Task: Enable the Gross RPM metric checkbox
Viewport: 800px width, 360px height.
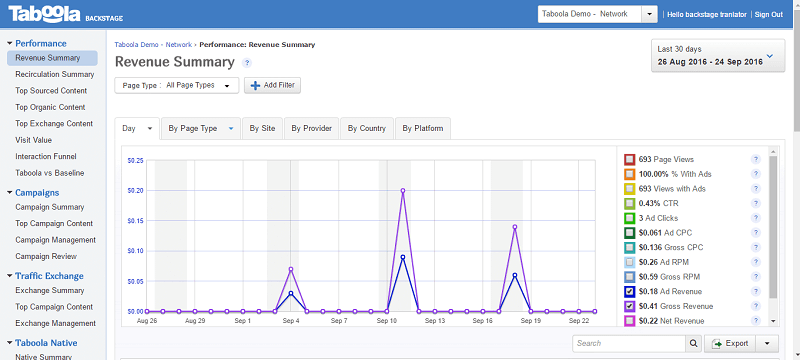Action: 630,277
